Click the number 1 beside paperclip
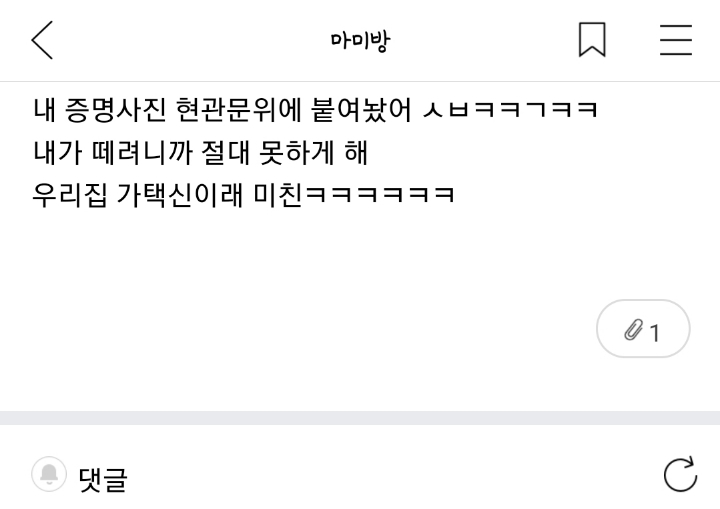720x509 pixels. pyautogui.click(x=655, y=333)
